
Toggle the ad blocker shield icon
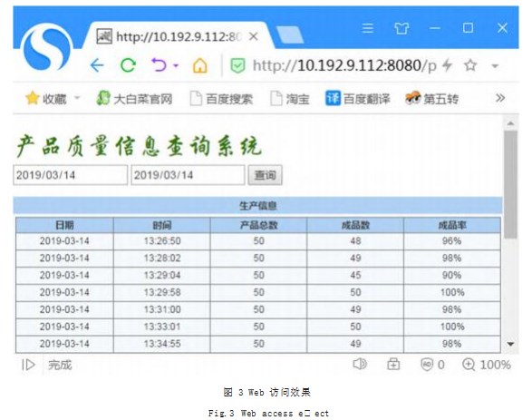(x=427, y=365)
